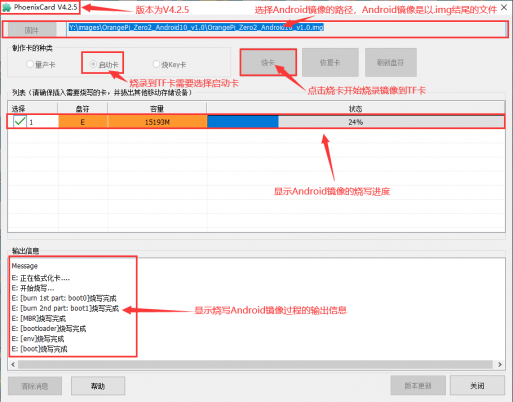Click the output panel horizontal scrollbar track
The image size is (513, 402).
[x=255, y=364]
